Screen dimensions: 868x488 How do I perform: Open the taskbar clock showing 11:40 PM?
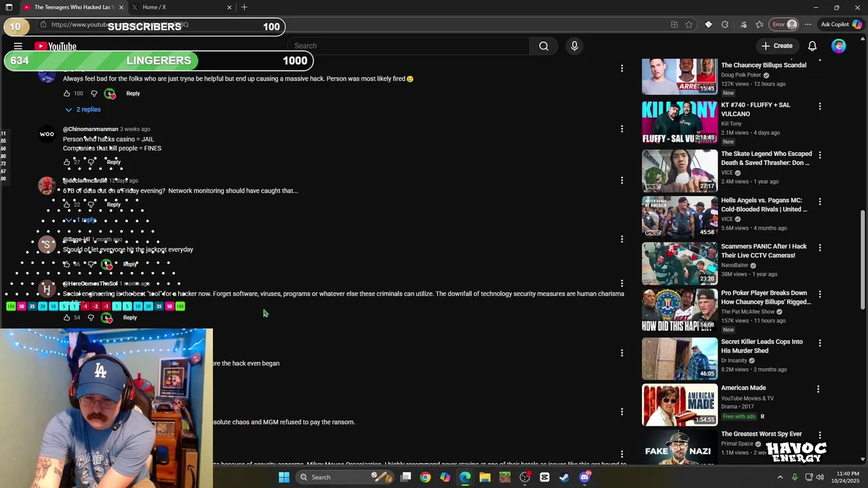[x=848, y=477]
